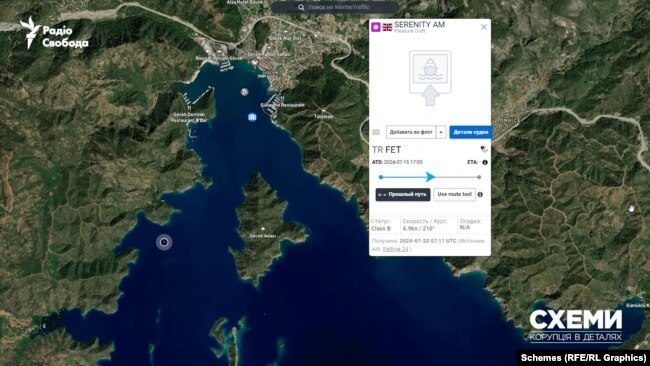This screenshot has width=650, height=366.
Task: Click the purple pleasure craft type icon
Action: (x=376, y=27)
